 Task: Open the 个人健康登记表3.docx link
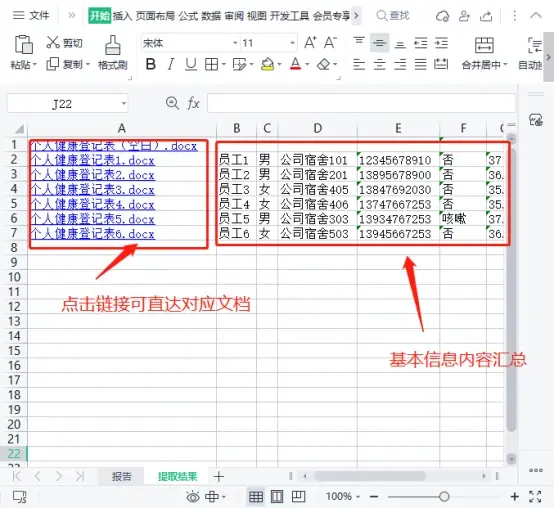click(93, 190)
